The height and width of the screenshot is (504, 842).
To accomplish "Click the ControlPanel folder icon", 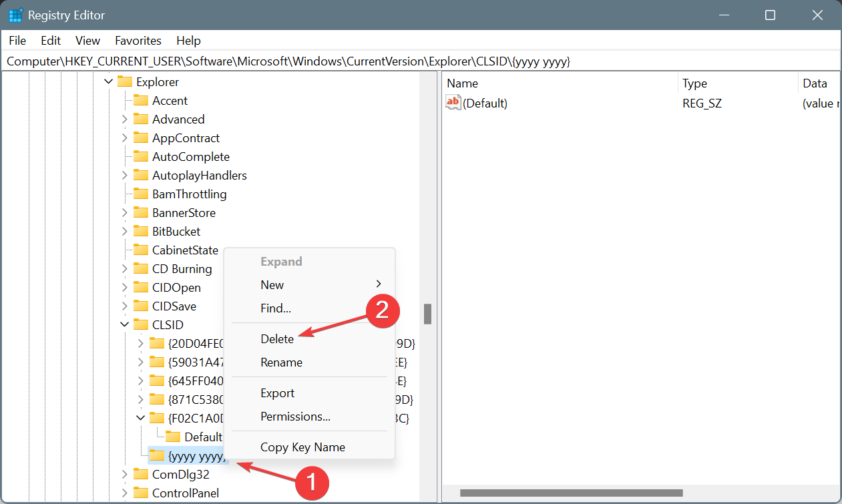I will tap(140, 493).
